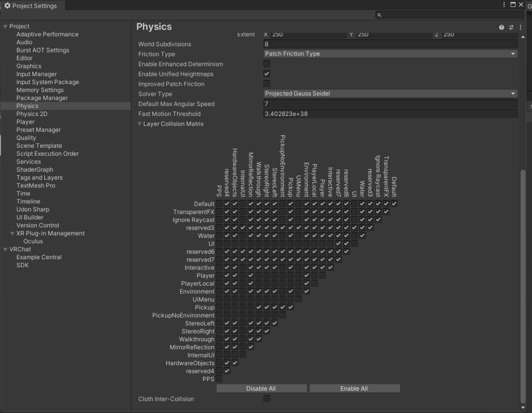Toggle Enable Enhanced Determinism checkbox
The width and height of the screenshot is (532, 413).
pyautogui.click(x=267, y=64)
